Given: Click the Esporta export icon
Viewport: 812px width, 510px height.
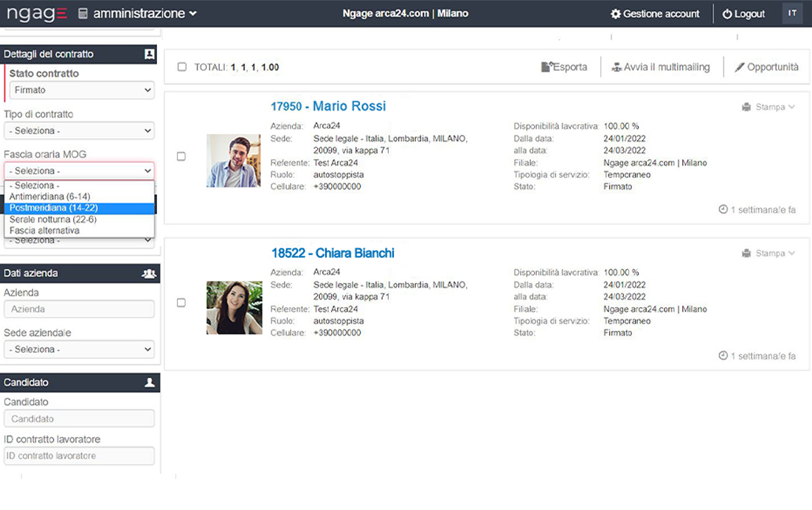Looking at the screenshot, I should [546, 67].
